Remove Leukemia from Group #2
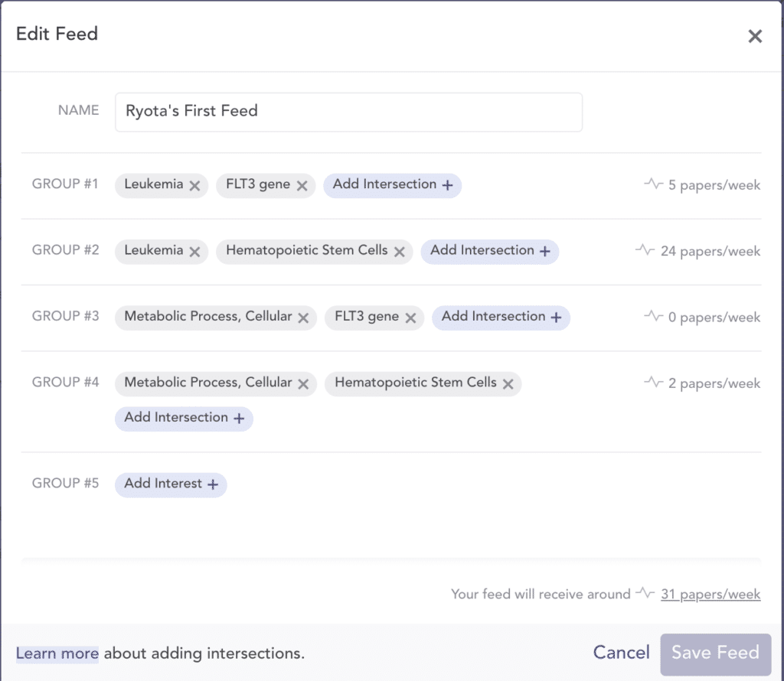This screenshot has height=681, width=784. pos(194,252)
